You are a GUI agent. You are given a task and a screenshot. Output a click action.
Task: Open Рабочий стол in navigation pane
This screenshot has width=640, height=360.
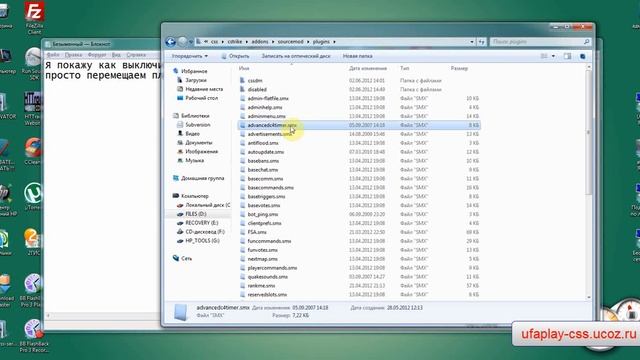(201, 98)
